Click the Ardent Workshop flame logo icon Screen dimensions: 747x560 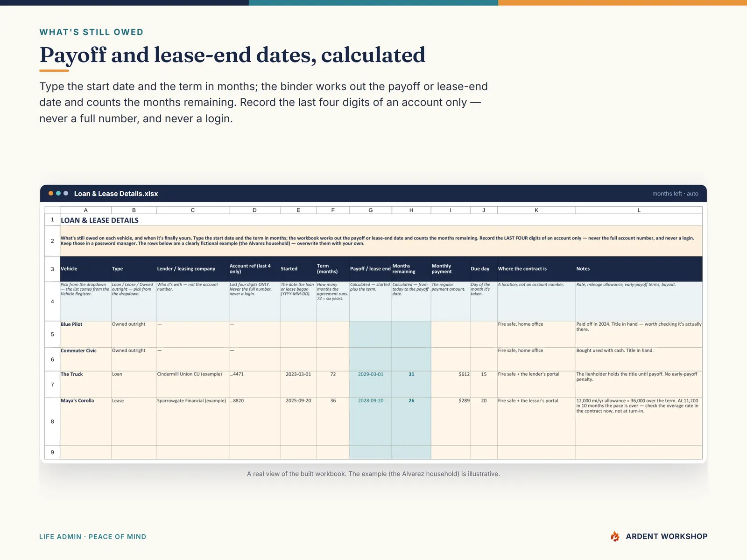[x=615, y=536]
